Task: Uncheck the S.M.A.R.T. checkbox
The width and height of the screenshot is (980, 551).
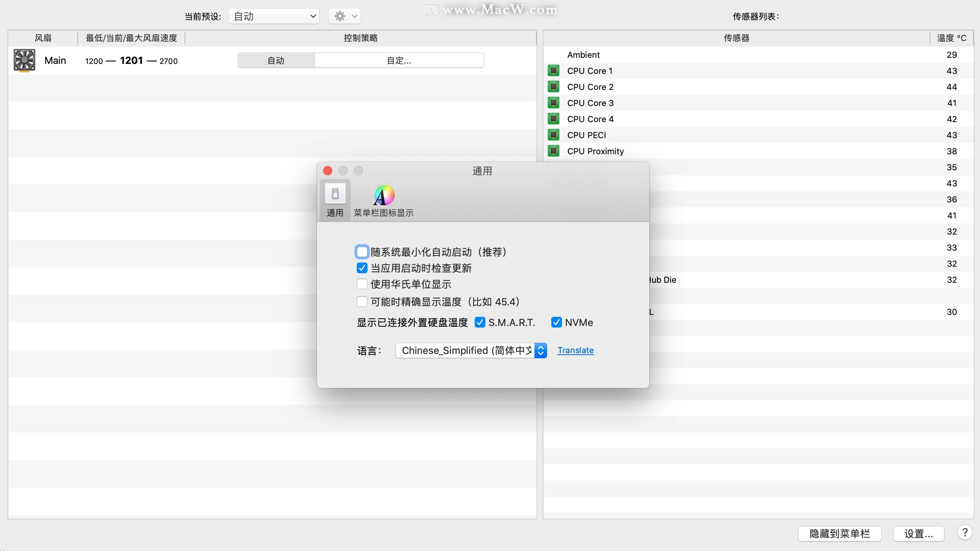Action: (480, 322)
